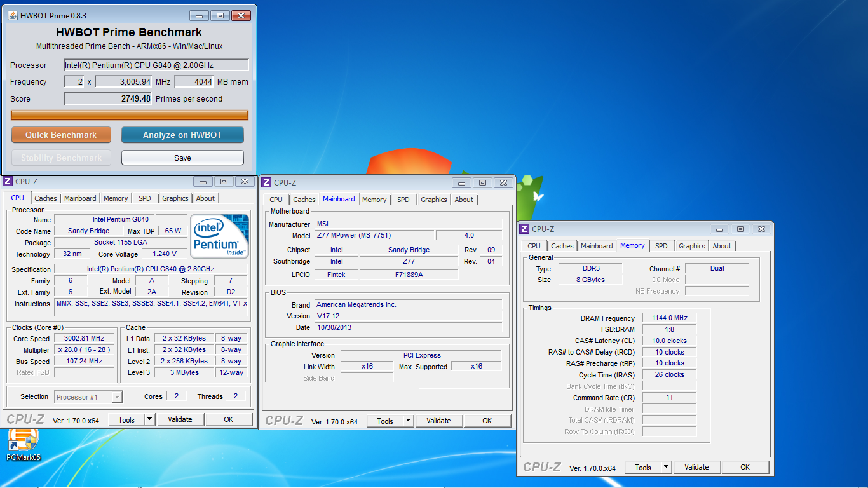This screenshot has width=868, height=488.
Task: Click Tools button in Mainboard window
Action: [x=385, y=421]
